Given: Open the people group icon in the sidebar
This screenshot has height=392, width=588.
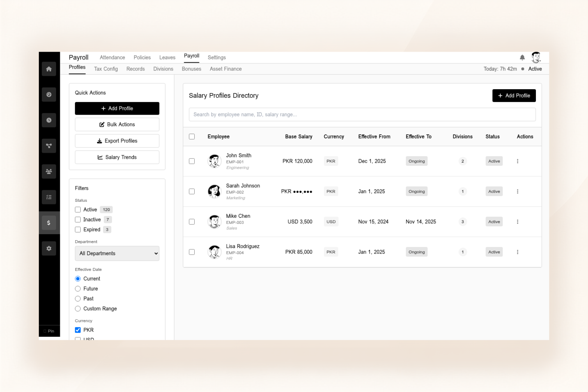Looking at the screenshot, I should 49,171.
